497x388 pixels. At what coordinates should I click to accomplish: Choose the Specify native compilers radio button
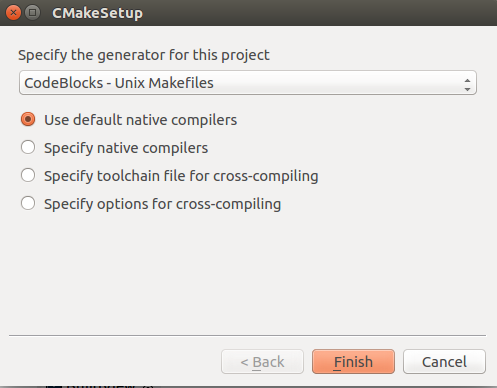28,147
